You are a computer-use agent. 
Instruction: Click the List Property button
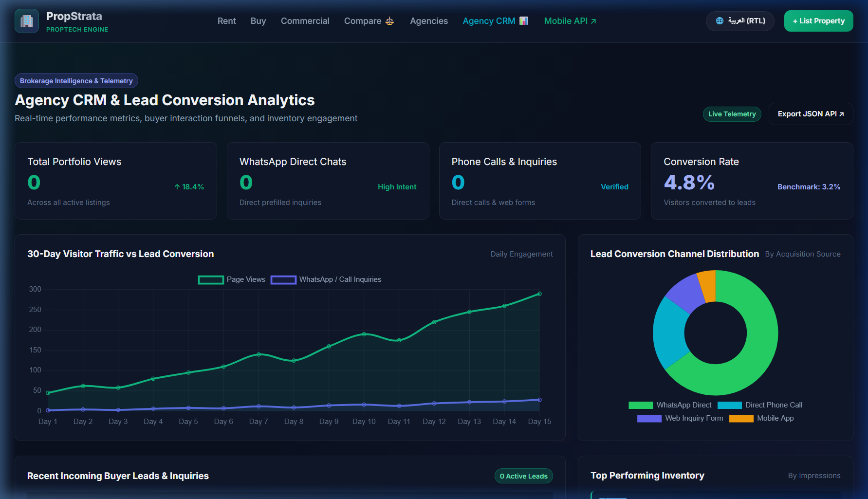818,21
